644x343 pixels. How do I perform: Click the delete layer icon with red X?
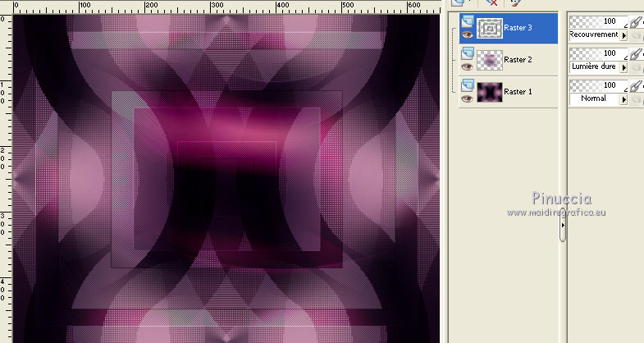(491, 2)
